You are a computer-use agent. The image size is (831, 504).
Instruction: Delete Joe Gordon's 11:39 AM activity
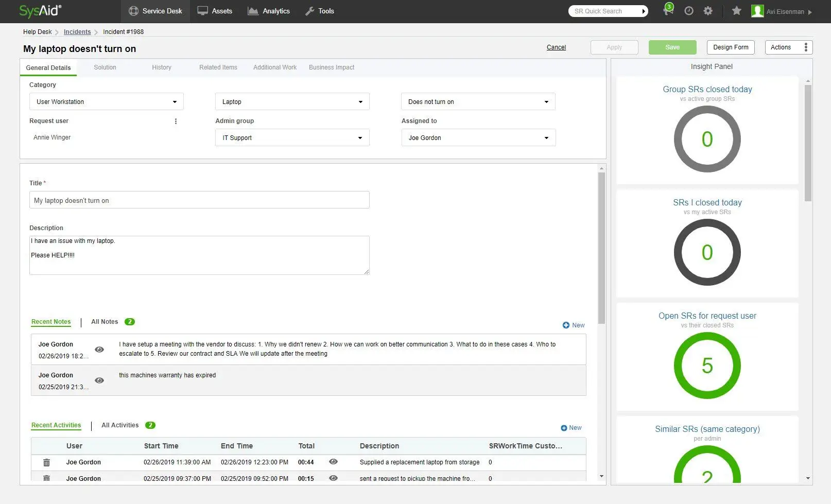coord(46,462)
